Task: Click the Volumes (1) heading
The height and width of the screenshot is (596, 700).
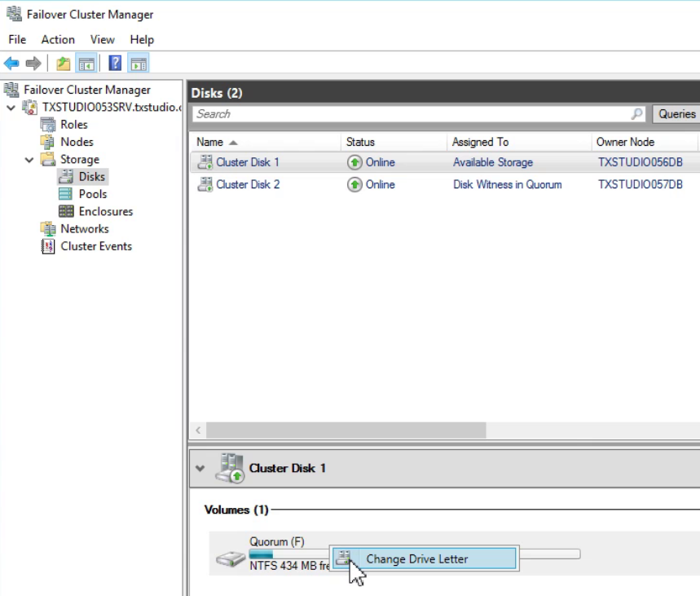Action: pos(236,510)
